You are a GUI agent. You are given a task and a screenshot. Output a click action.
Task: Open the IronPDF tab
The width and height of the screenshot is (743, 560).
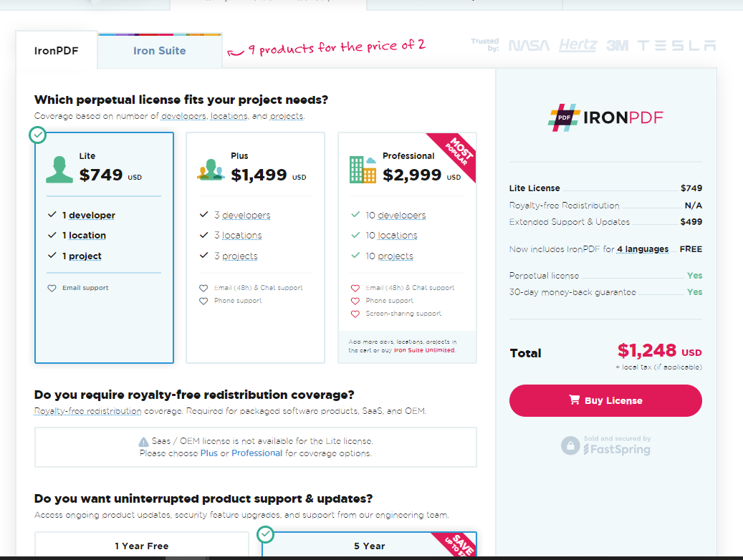click(x=56, y=51)
